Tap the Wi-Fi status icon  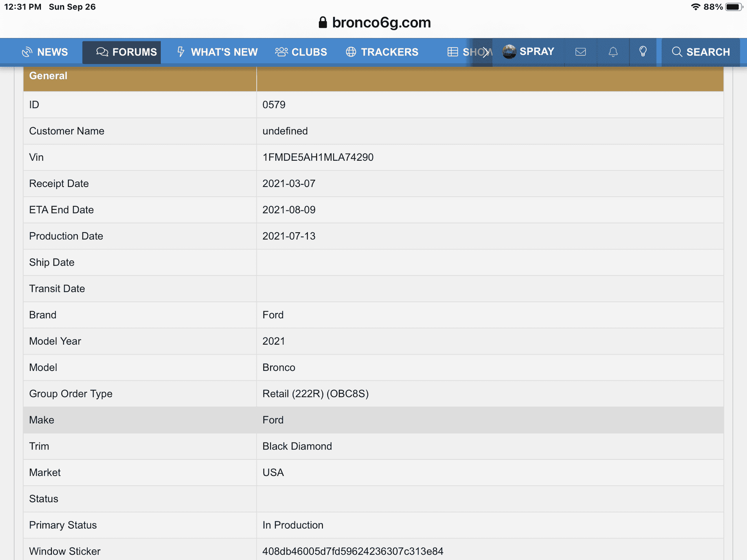tap(695, 7)
